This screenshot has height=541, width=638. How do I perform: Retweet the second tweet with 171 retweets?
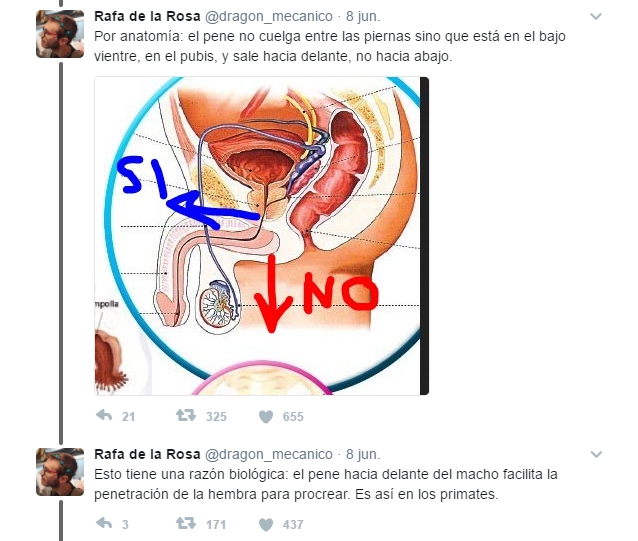click(x=186, y=524)
